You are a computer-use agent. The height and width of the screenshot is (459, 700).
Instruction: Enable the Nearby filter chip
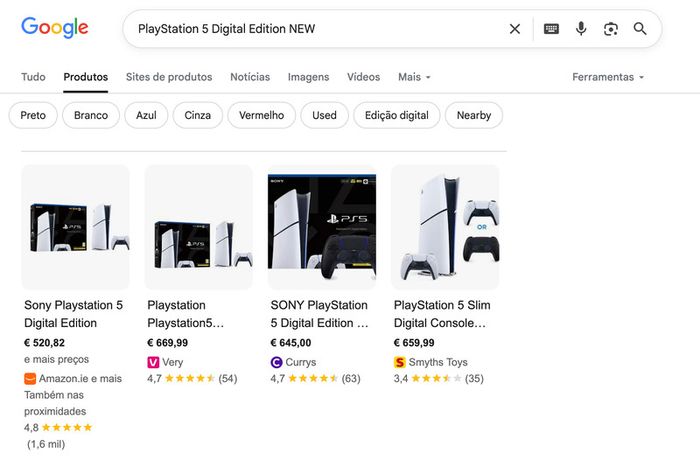click(x=474, y=115)
